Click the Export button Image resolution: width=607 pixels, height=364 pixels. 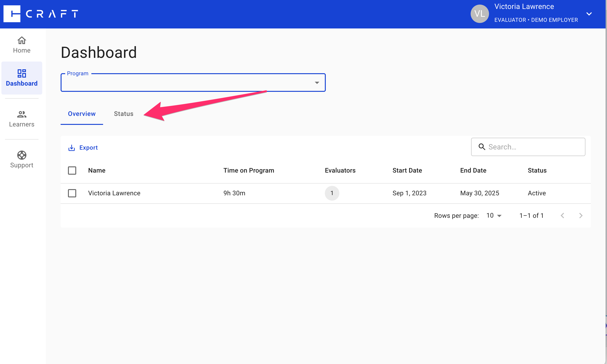click(x=88, y=148)
